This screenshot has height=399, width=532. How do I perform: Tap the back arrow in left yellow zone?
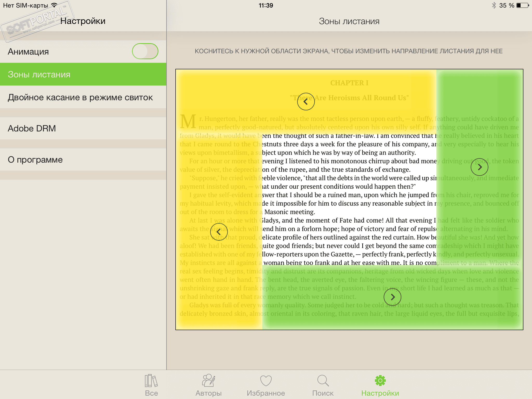pos(219,232)
